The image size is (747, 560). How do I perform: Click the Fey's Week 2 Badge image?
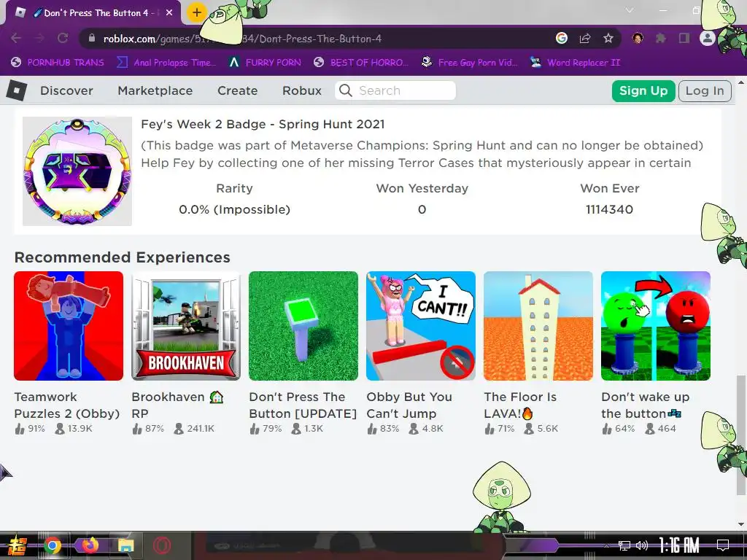pos(77,171)
